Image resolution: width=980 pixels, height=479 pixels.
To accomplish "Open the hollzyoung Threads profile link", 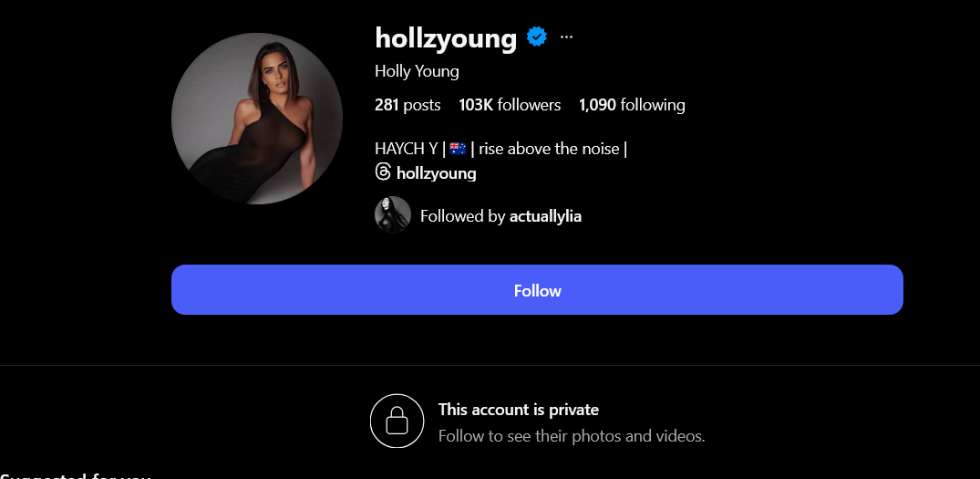I will click(x=437, y=172).
